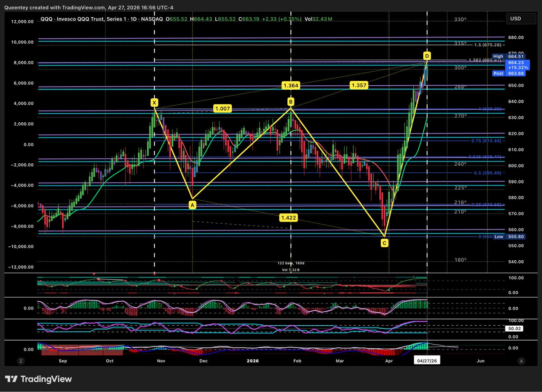Image resolution: width=542 pixels, height=392 pixels.
Task: Click the High 664.51 price label
Action: click(x=508, y=57)
